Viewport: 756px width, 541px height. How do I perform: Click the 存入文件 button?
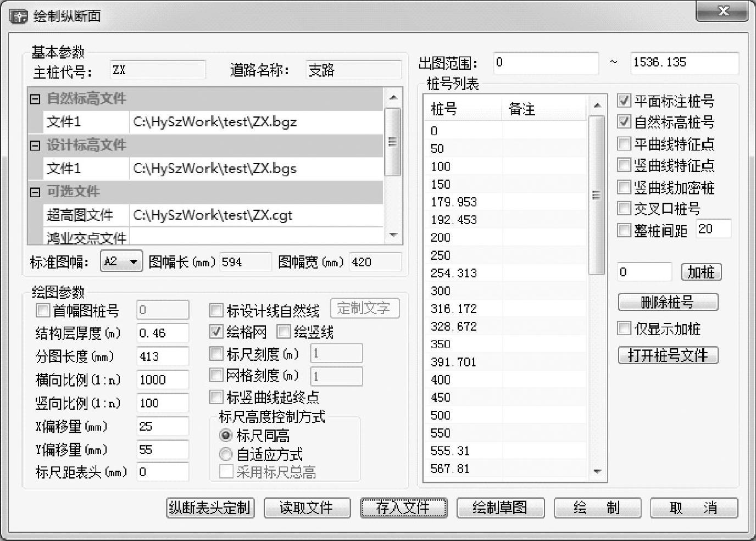403,507
